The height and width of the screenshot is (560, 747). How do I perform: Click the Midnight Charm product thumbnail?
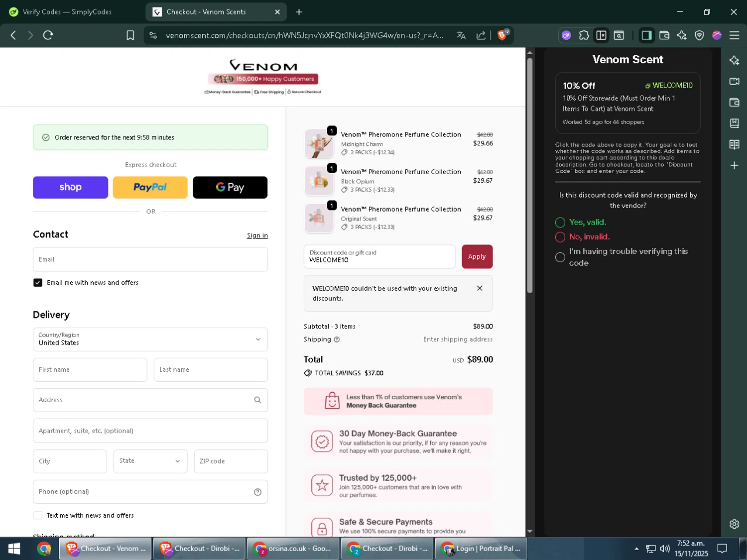pyautogui.click(x=319, y=143)
